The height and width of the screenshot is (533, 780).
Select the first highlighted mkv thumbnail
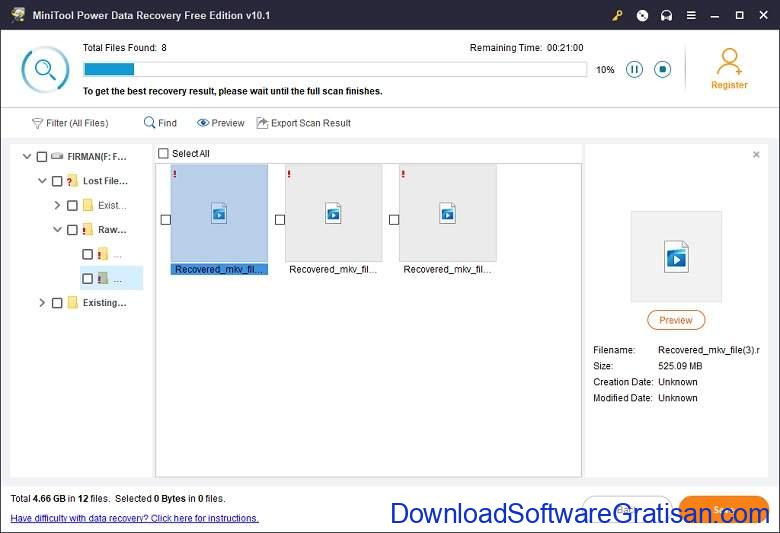coord(219,213)
